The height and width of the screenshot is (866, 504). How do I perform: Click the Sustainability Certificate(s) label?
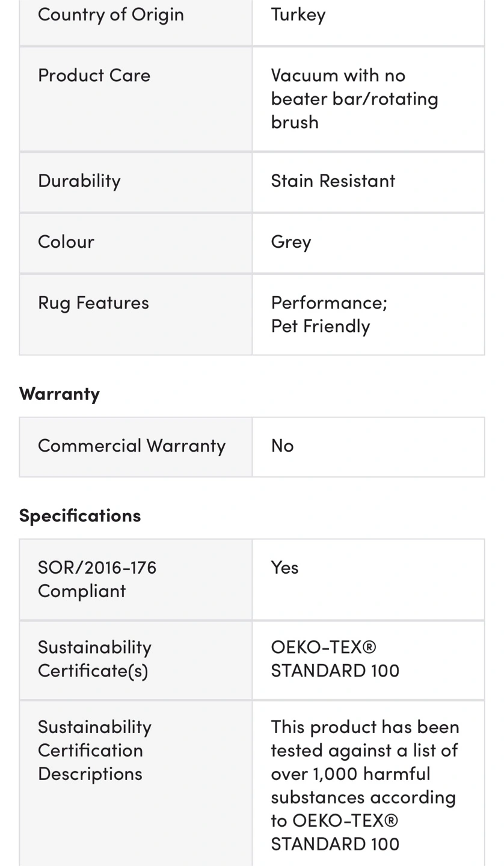coord(94,659)
